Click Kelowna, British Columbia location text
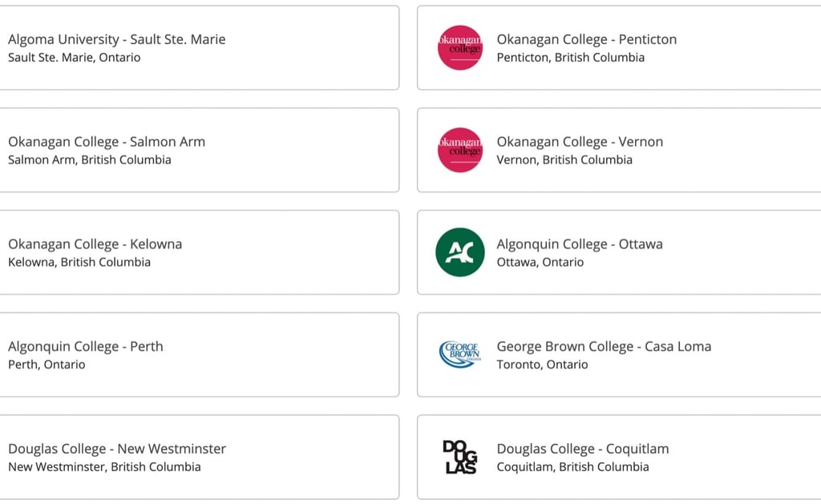This screenshot has height=504, width=821. tap(79, 262)
